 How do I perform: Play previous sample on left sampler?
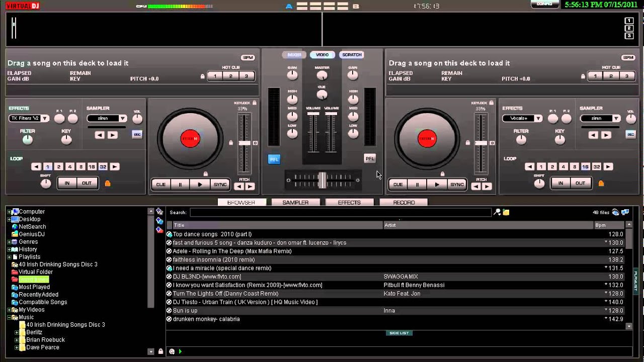click(100, 135)
